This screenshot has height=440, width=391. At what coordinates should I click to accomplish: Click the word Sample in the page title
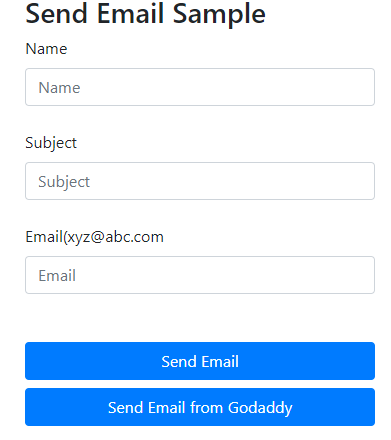219,15
